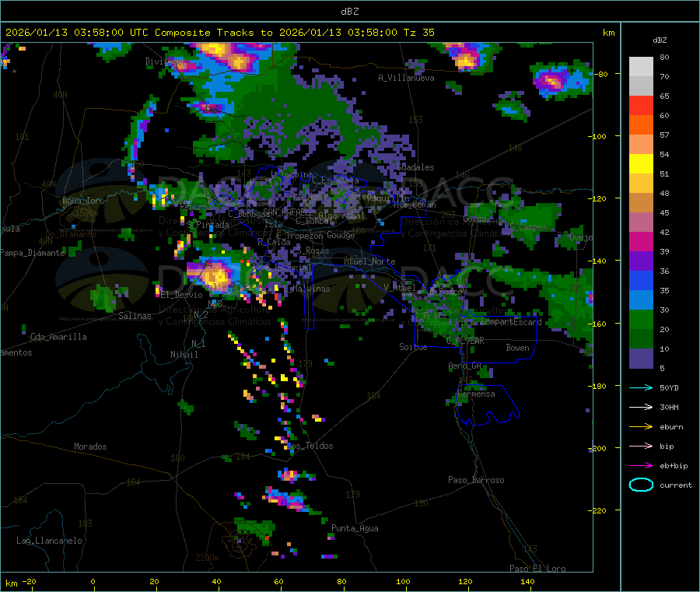Click the 'Punta_Agua' map label
700x592 pixels.
click(x=355, y=528)
